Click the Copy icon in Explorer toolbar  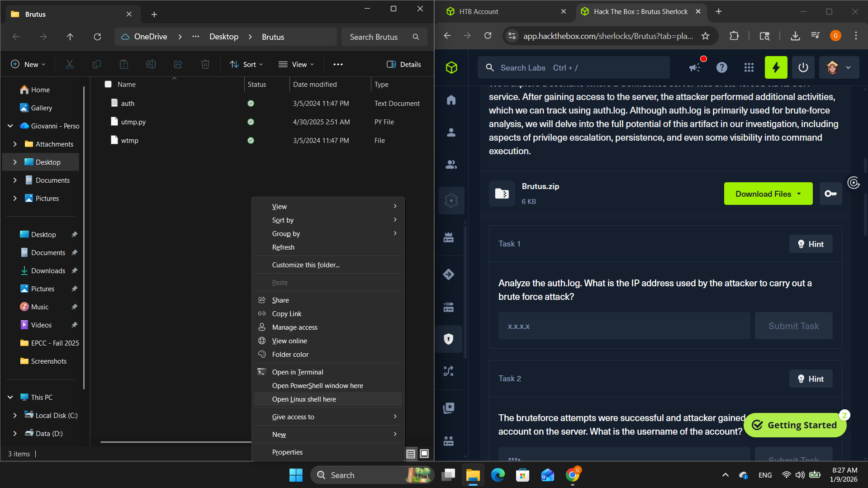96,64
